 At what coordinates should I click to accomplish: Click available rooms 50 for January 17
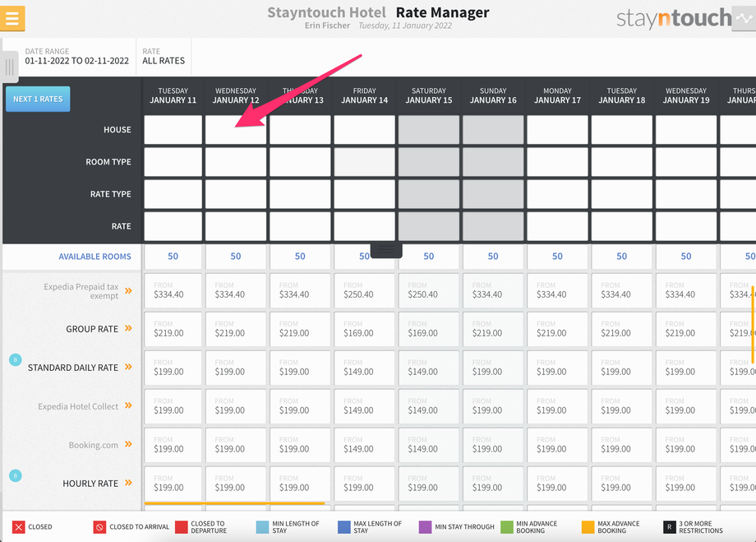point(557,257)
